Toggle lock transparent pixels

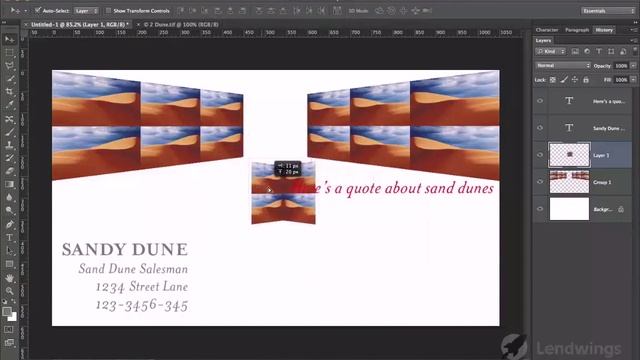553,80
